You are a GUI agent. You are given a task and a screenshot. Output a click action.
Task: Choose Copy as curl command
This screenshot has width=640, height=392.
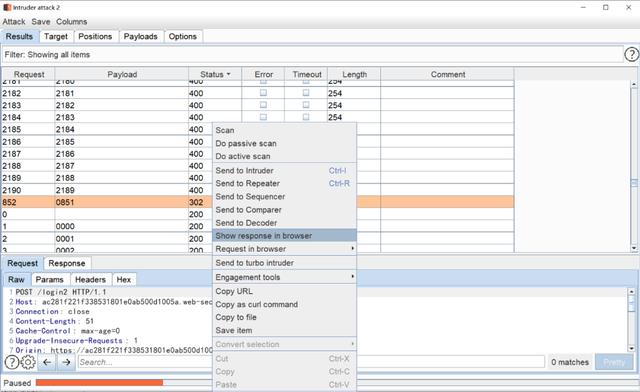click(284, 304)
